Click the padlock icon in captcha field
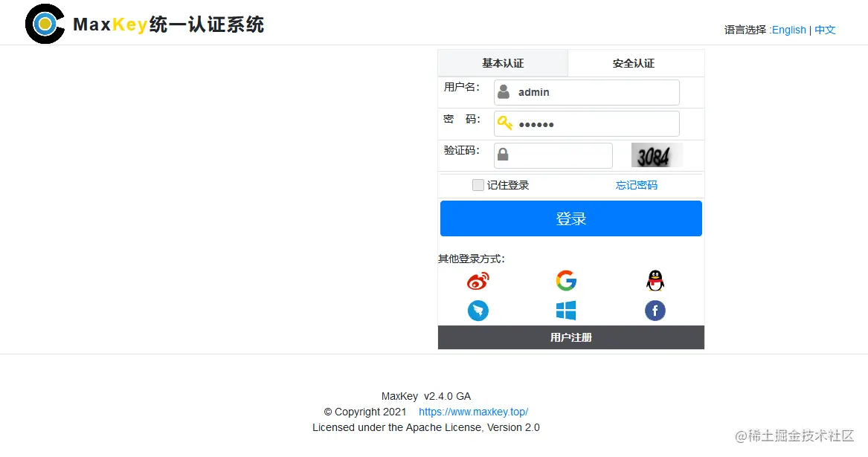This screenshot has width=868, height=457. pyautogui.click(x=503, y=155)
